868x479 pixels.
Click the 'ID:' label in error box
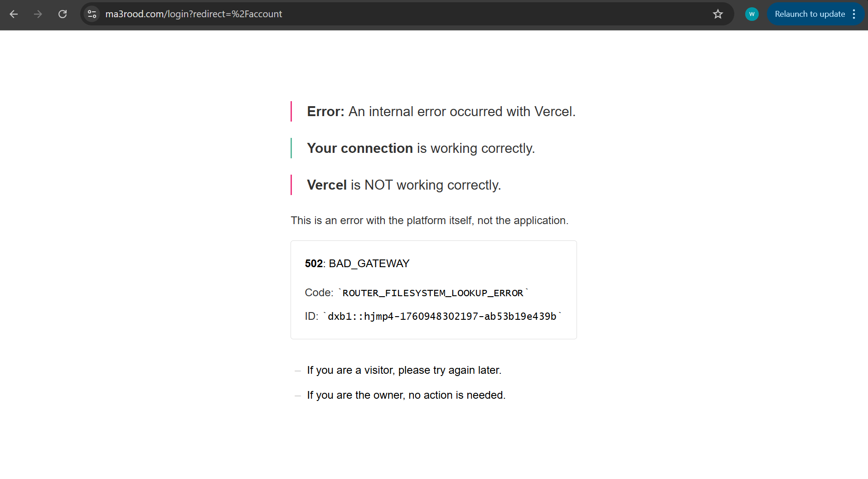pos(311,316)
